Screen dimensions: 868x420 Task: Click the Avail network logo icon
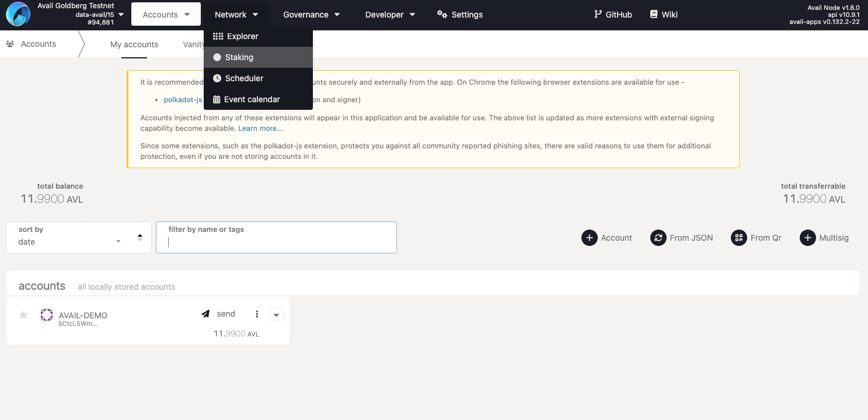[x=18, y=15]
